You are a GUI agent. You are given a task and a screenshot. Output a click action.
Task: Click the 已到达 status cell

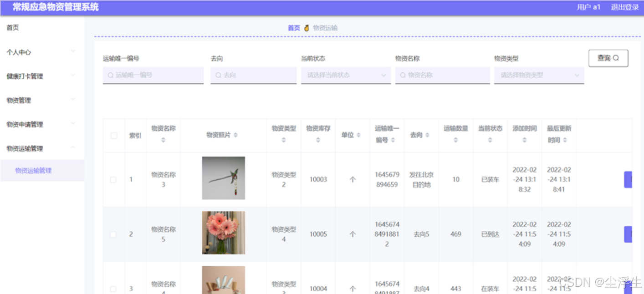490,234
